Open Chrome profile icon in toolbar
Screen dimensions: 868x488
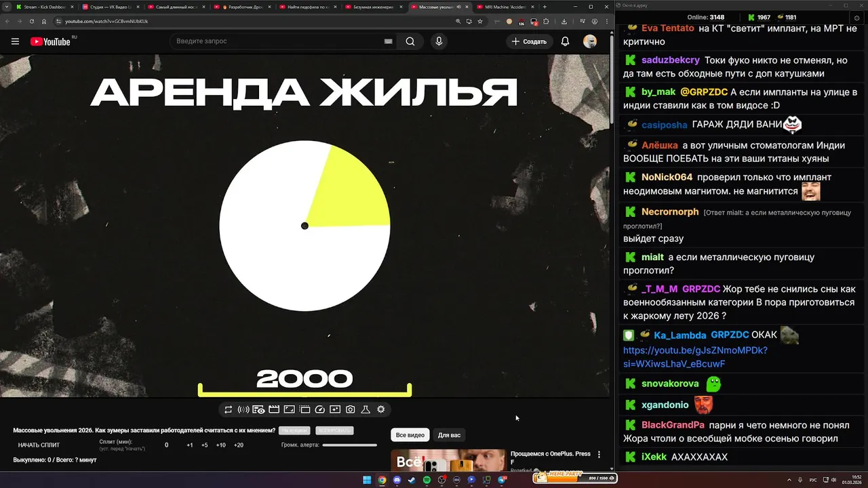pos(595,21)
